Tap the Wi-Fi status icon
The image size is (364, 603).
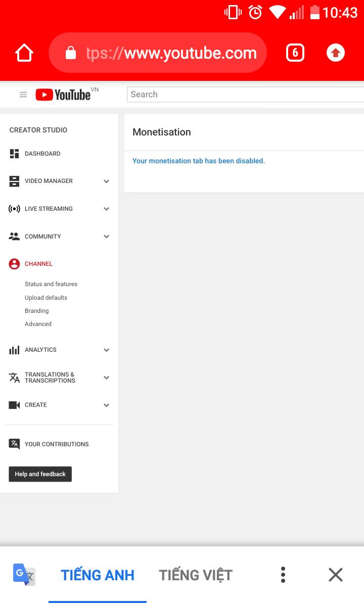pos(277,12)
